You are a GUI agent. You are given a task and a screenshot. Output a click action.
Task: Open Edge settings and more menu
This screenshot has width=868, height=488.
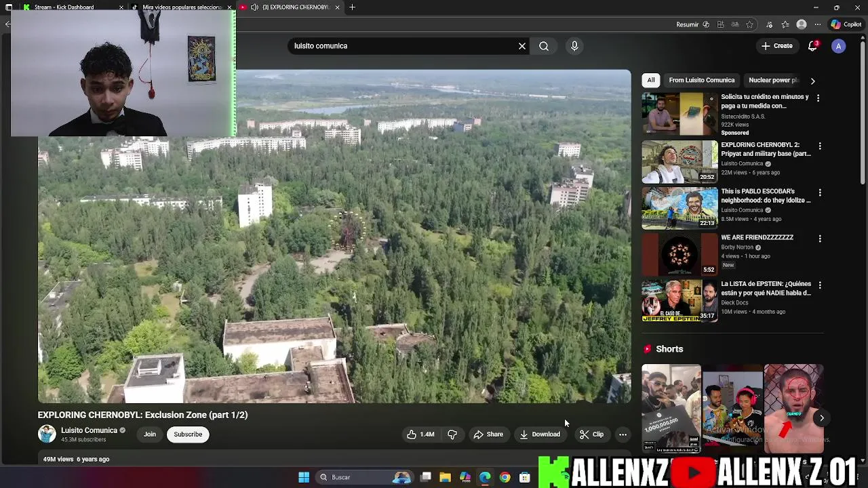[818, 24]
